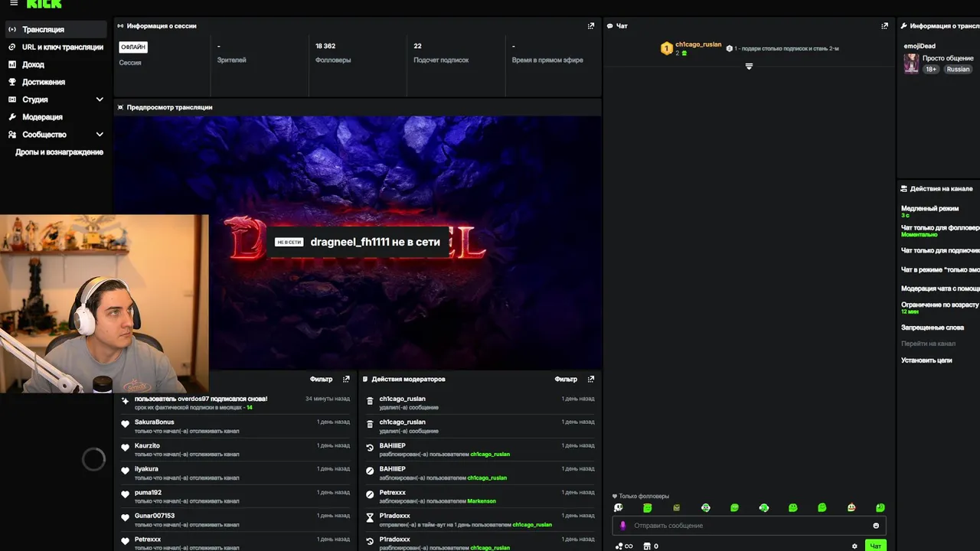The image size is (980, 551).
Task: Pop out the activity feed panel
Action: (346, 379)
